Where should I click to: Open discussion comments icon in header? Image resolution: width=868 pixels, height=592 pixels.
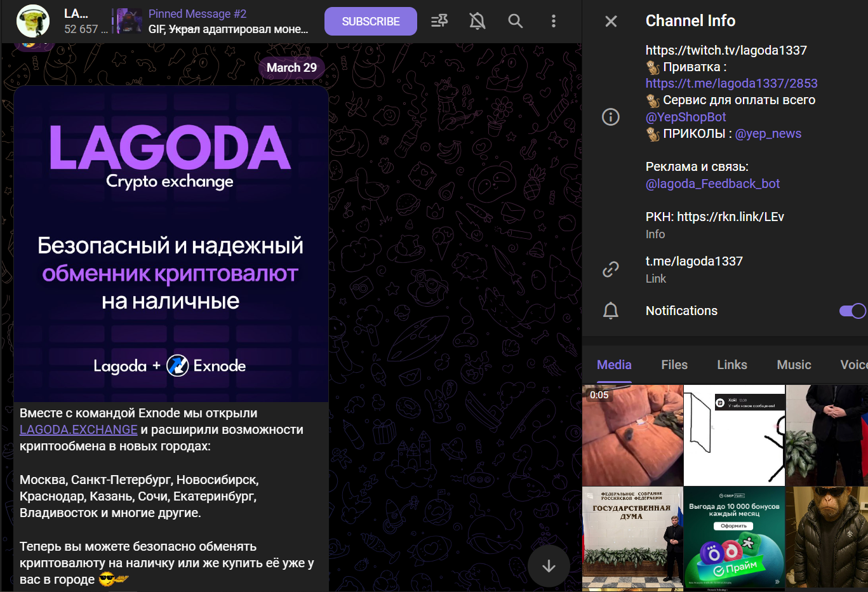439,21
